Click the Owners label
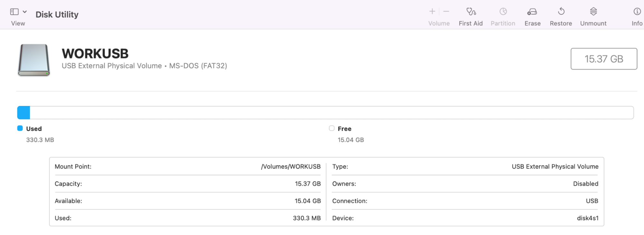Image resolution: width=644 pixels, height=235 pixels. point(344,184)
